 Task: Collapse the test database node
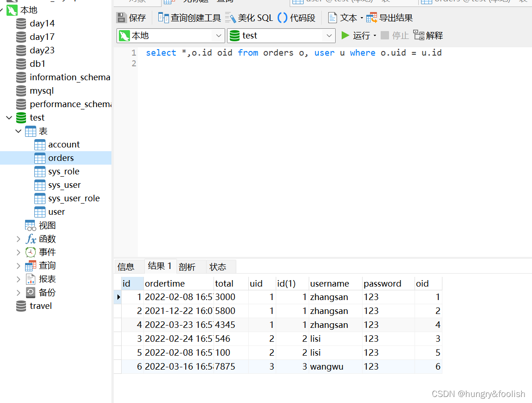pyautogui.click(x=9, y=118)
